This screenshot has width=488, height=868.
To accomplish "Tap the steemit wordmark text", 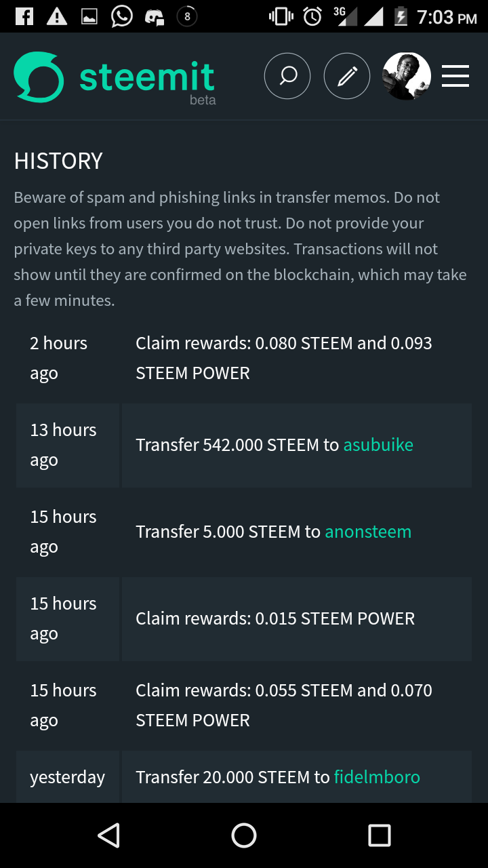I will click(147, 77).
